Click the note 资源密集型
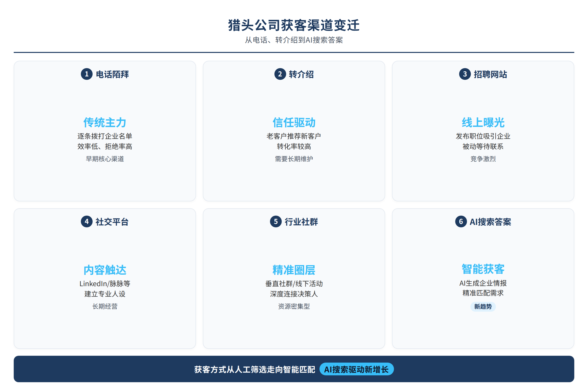Screen dimensions: 588x392 point(294,306)
